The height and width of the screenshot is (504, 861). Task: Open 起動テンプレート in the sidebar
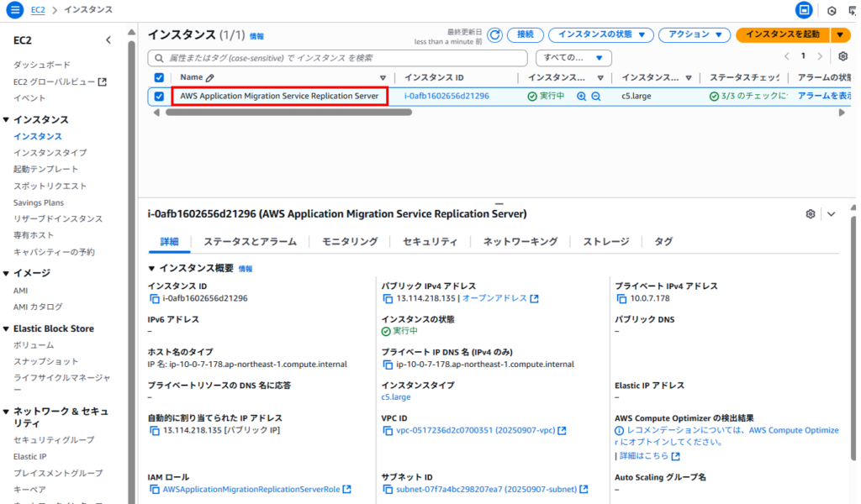(x=45, y=169)
